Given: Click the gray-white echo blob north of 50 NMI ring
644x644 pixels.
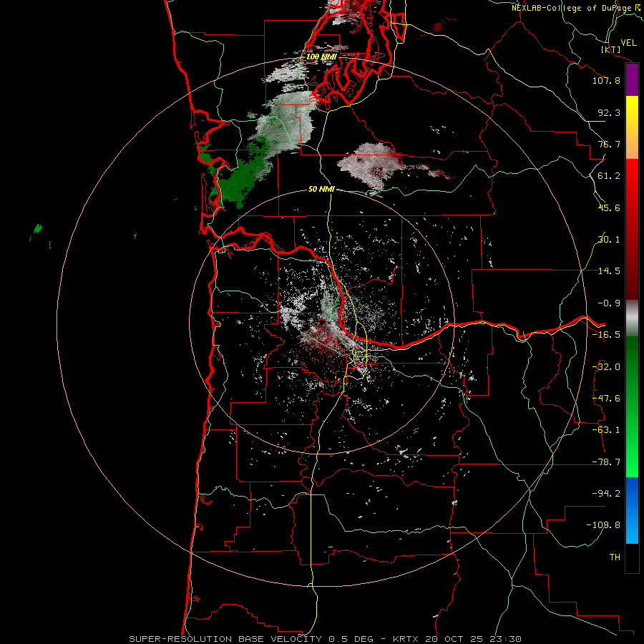Looking at the screenshot, I should pos(370,165).
